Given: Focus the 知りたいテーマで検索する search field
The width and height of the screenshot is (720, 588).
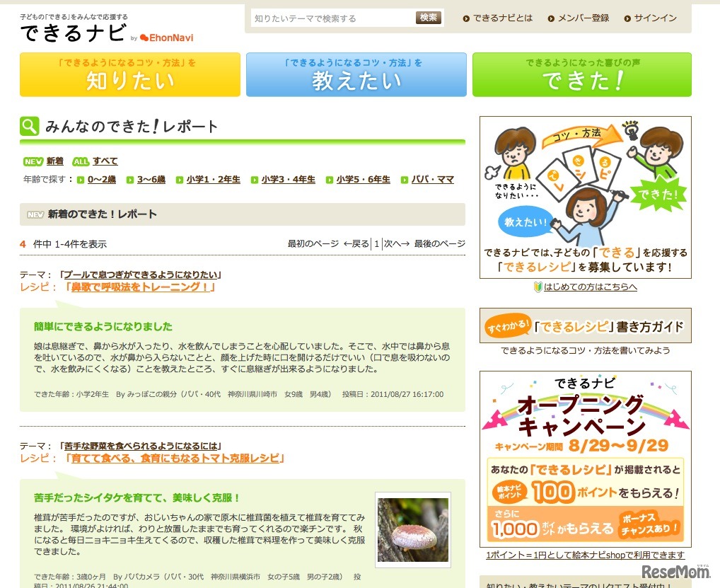Looking at the screenshot, I should pos(333,18).
